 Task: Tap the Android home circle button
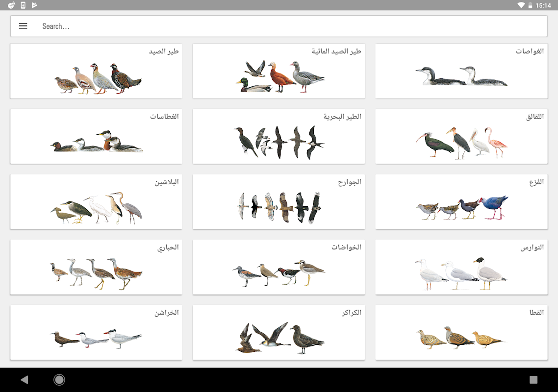[x=59, y=380]
